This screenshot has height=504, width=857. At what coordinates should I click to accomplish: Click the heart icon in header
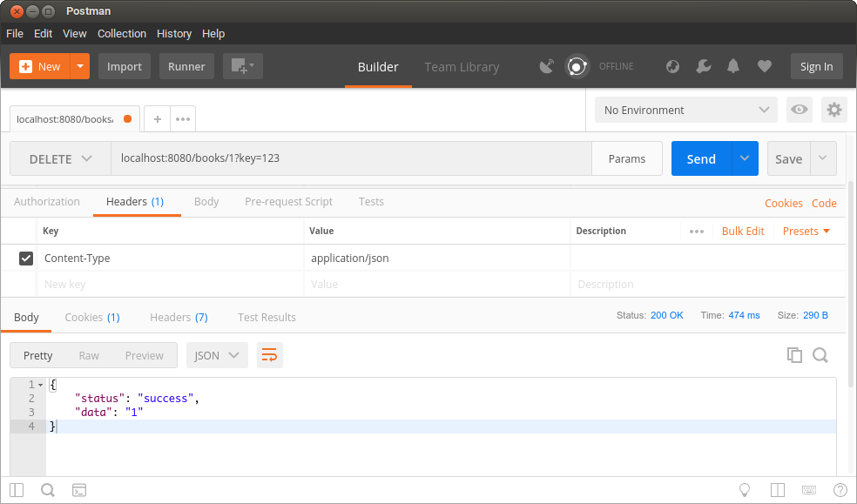pyautogui.click(x=764, y=66)
